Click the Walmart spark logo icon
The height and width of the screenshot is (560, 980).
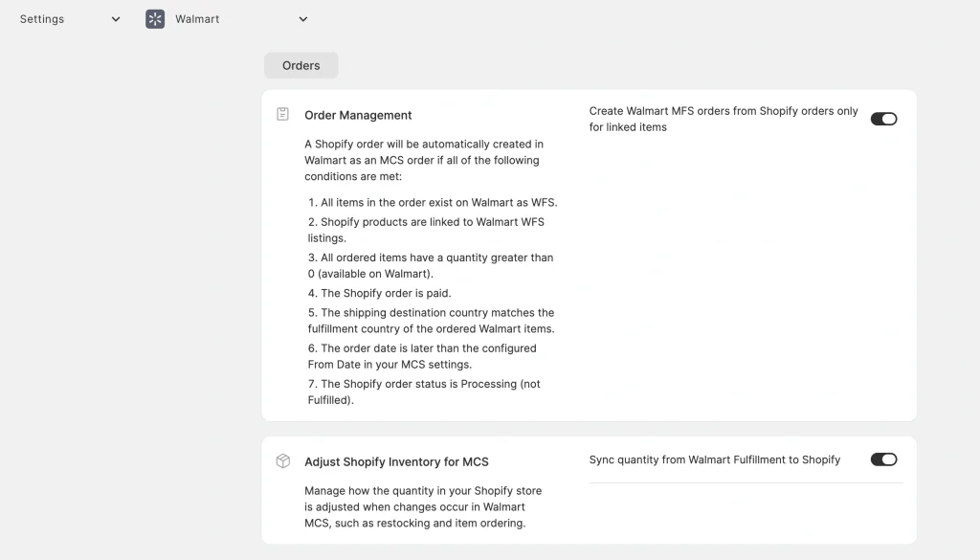tap(155, 19)
